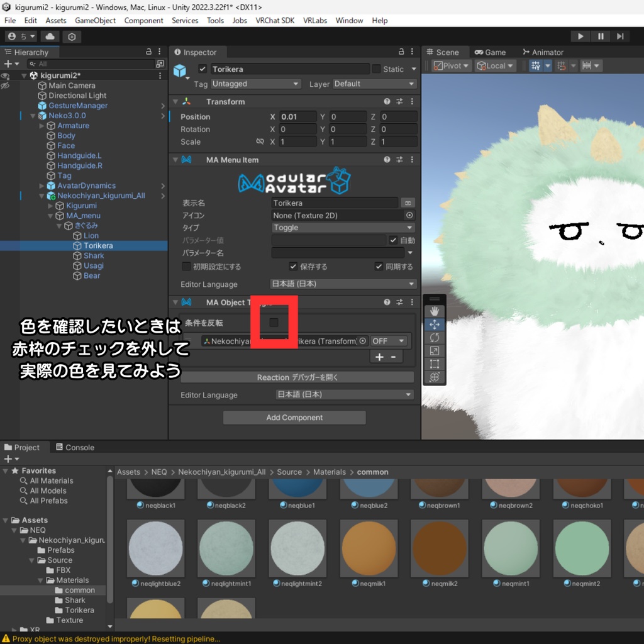Open the Tag dropdown

tap(256, 84)
